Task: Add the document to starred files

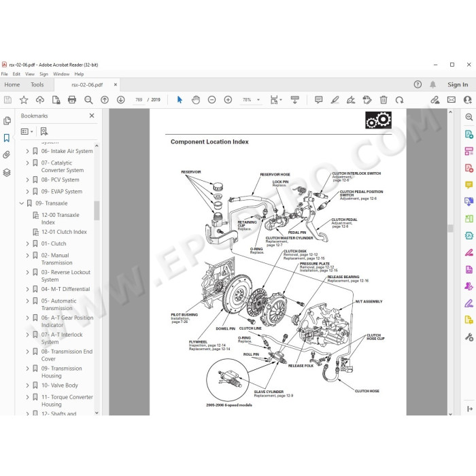Action: (24, 99)
